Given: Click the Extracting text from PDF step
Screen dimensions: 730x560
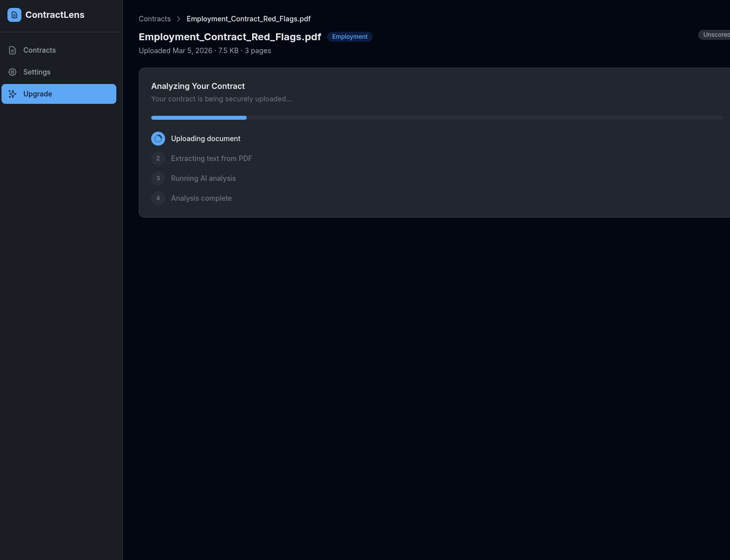Looking at the screenshot, I should 211,159.
